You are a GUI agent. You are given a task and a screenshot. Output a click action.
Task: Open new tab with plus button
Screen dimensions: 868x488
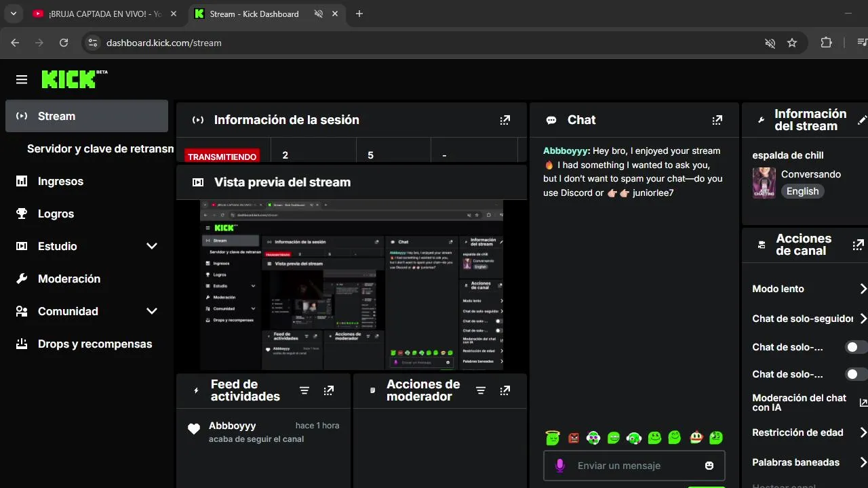[359, 14]
